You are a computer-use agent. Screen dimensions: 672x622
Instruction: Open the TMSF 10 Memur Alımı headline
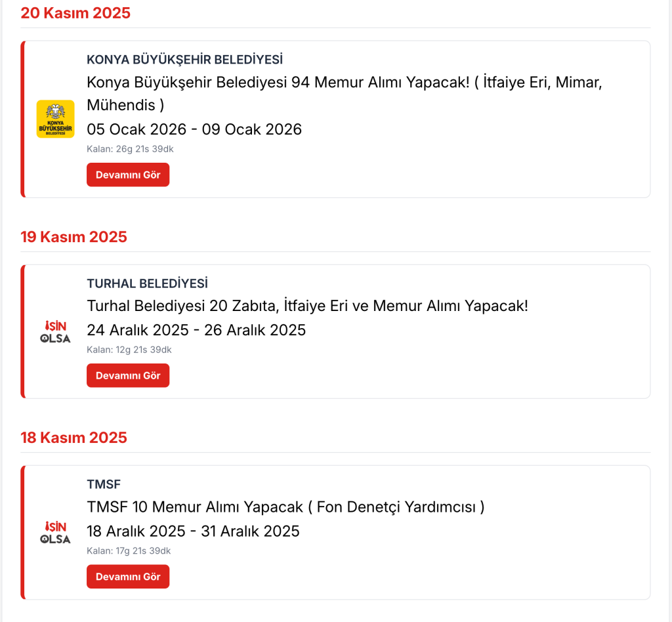click(x=285, y=507)
